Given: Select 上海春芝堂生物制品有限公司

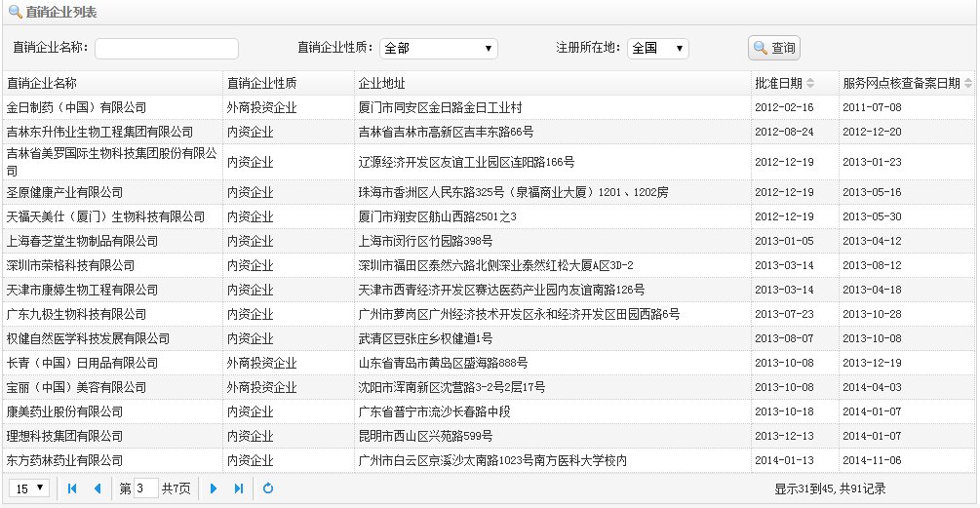Looking at the screenshot, I should (x=82, y=241).
